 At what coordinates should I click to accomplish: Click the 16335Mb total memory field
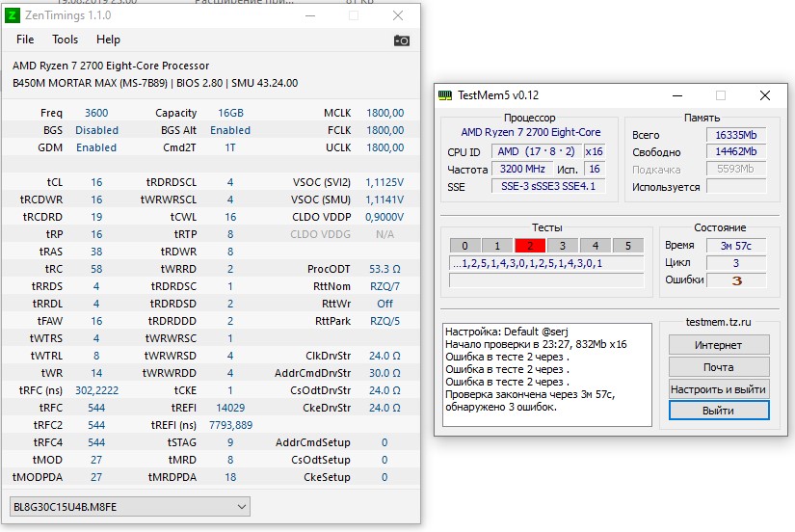(x=735, y=135)
